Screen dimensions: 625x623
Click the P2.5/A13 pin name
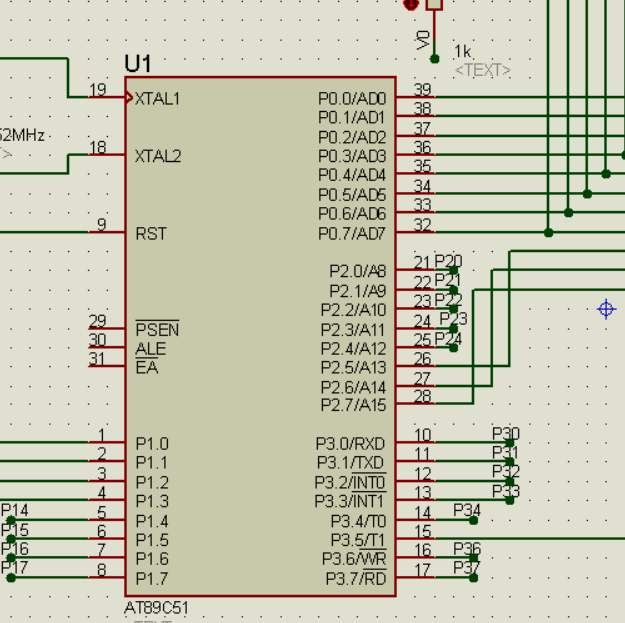(x=353, y=368)
